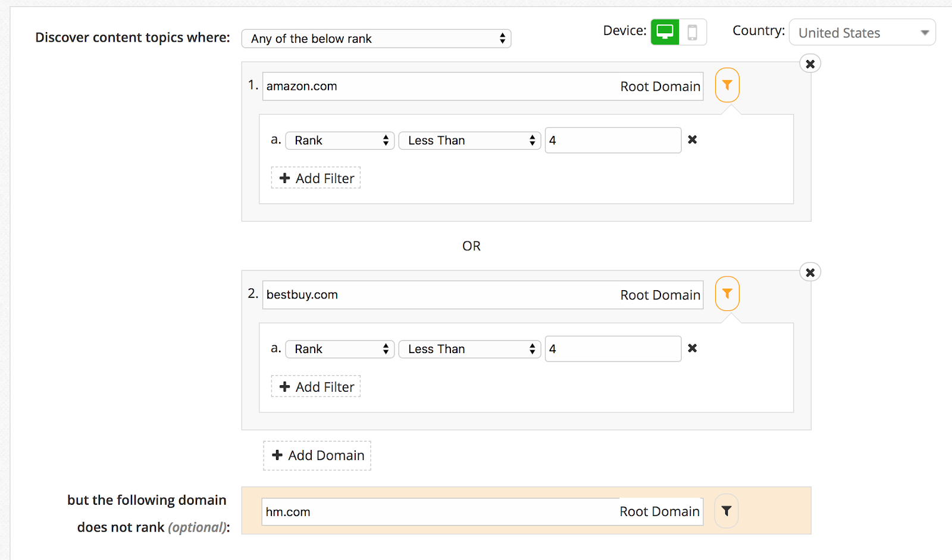The image size is (952, 560).
Task: Switch to the mobile device toggle
Action: click(x=693, y=32)
